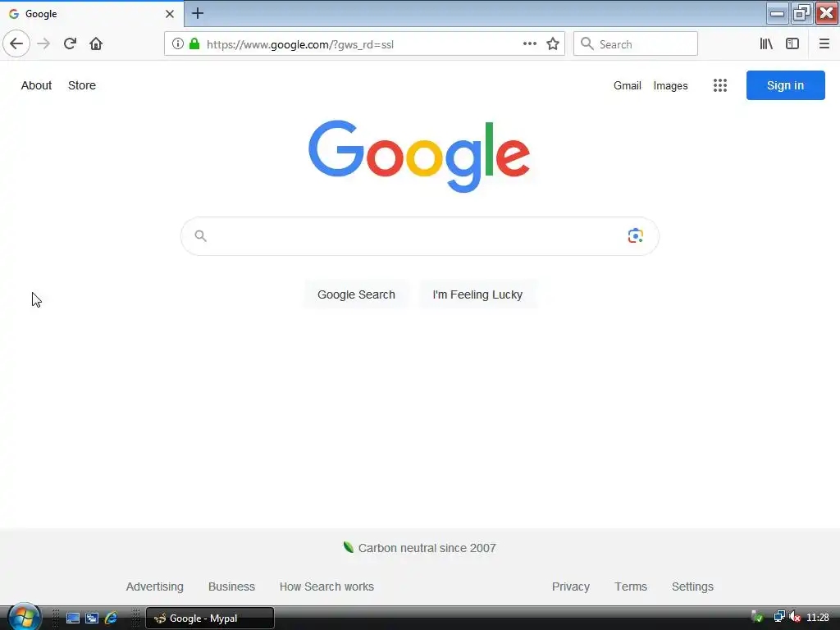
Task: Open Google apps grid icon
Action: [x=720, y=85]
